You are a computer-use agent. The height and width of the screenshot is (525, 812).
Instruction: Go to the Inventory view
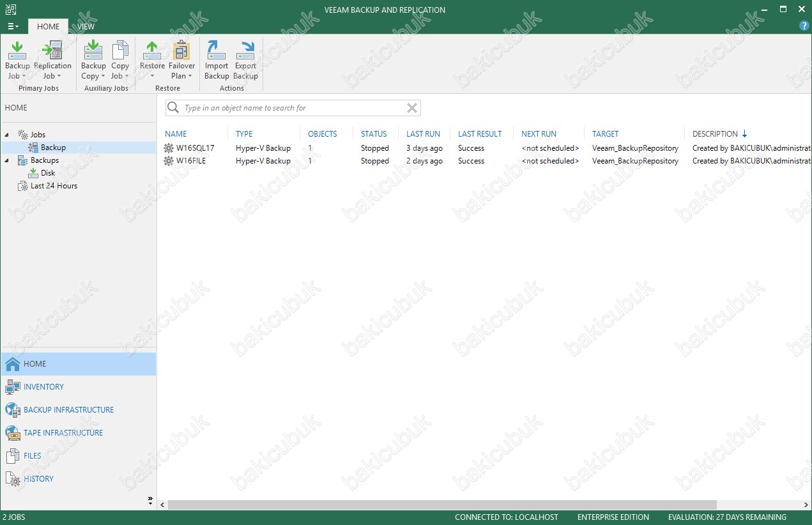(43, 387)
